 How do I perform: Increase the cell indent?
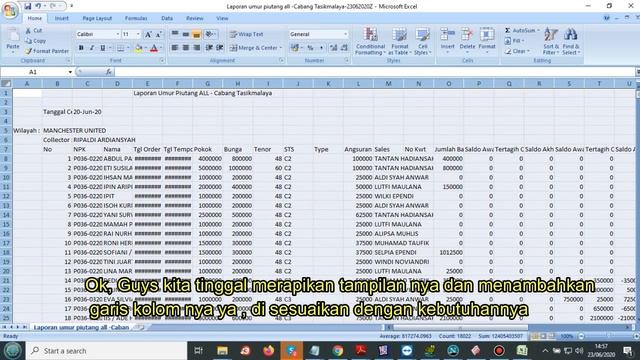click(x=220, y=48)
